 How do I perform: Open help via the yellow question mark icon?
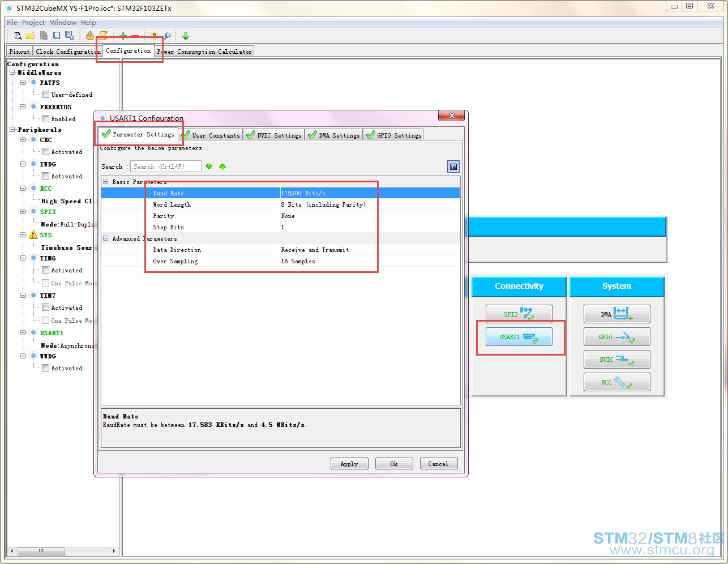click(x=154, y=36)
